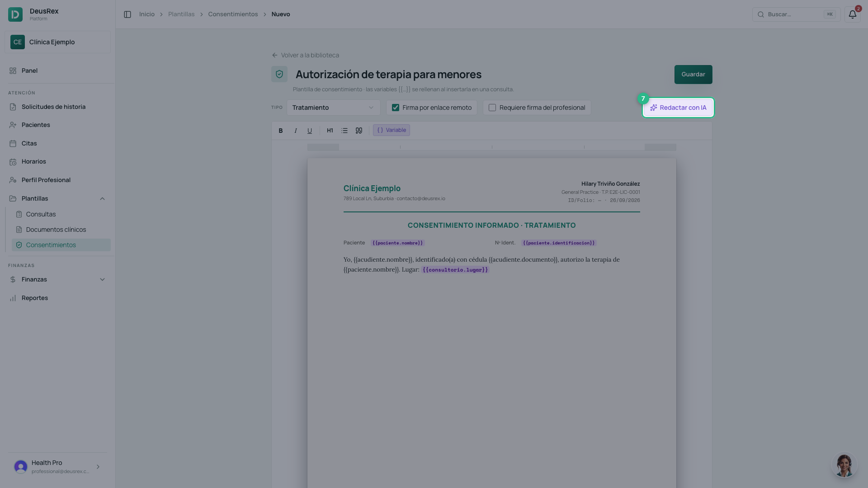Open the notifications bell
868x488 pixels.
(x=852, y=14)
